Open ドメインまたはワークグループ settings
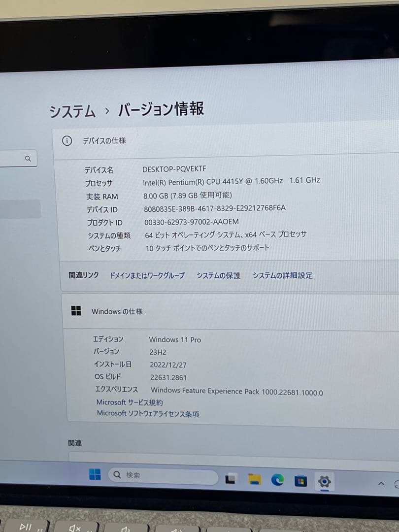This screenshot has height=532, width=399. [148, 275]
